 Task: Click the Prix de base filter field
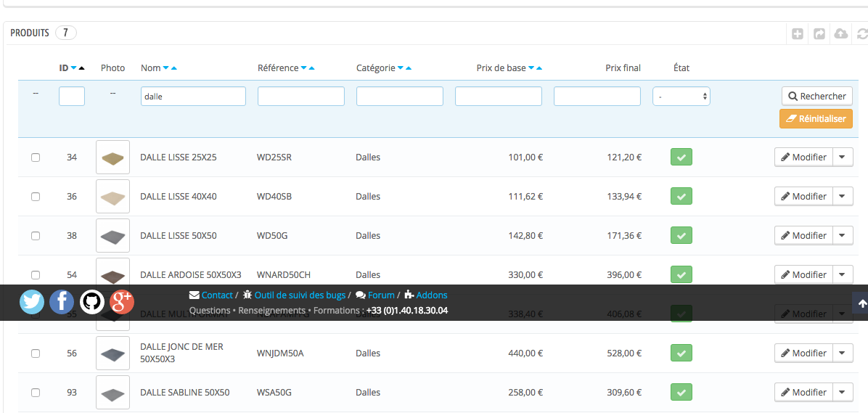pyautogui.click(x=498, y=97)
